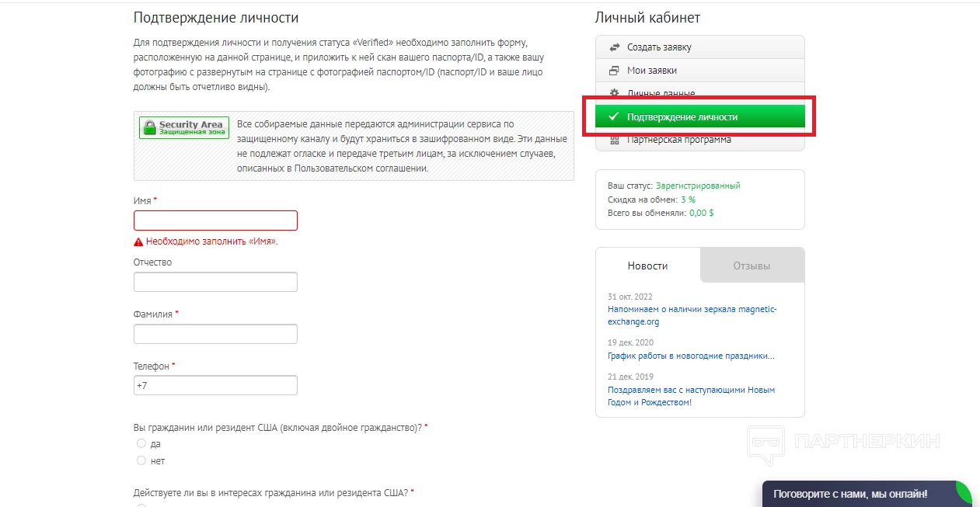Click the stacked windows icon beside Мои заявки
The image size is (980, 507).
[x=614, y=71]
